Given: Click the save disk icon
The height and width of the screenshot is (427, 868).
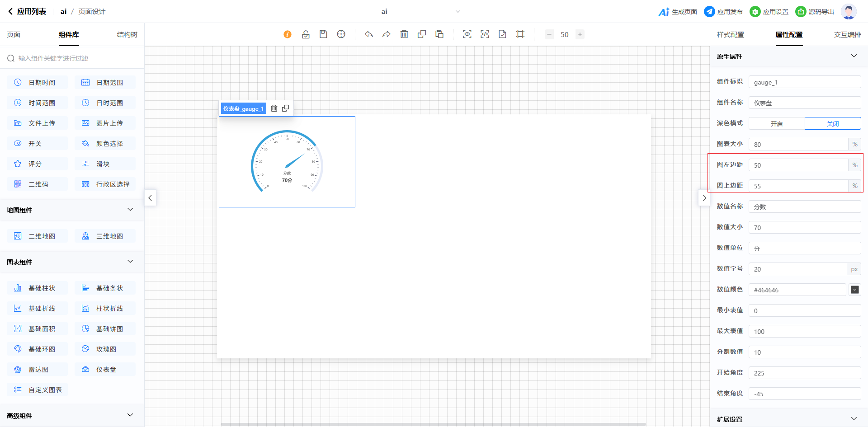Looking at the screenshot, I should pyautogui.click(x=323, y=34).
